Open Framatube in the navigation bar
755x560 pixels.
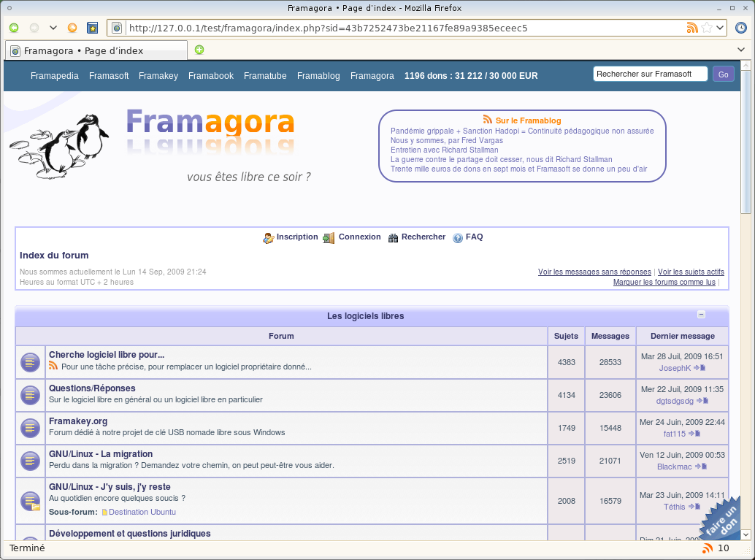(x=265, y=76)
